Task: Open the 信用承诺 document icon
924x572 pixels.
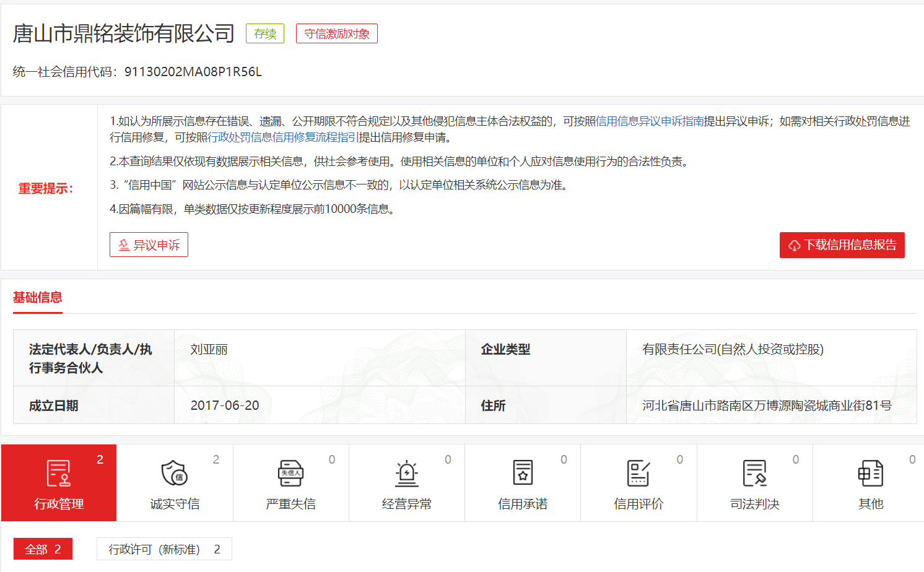Action: click(x=523, y=474)
